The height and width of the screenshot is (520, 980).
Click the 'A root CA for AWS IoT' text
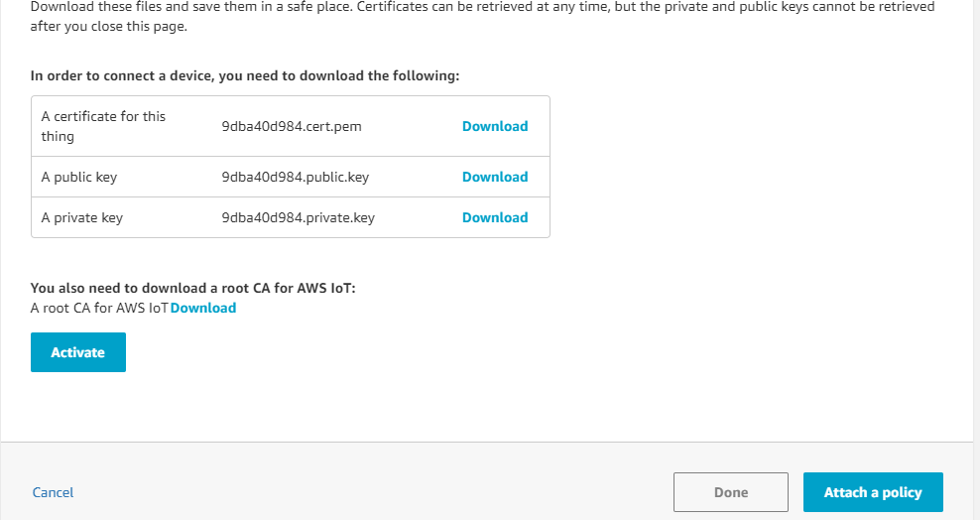tap(99, 308)
